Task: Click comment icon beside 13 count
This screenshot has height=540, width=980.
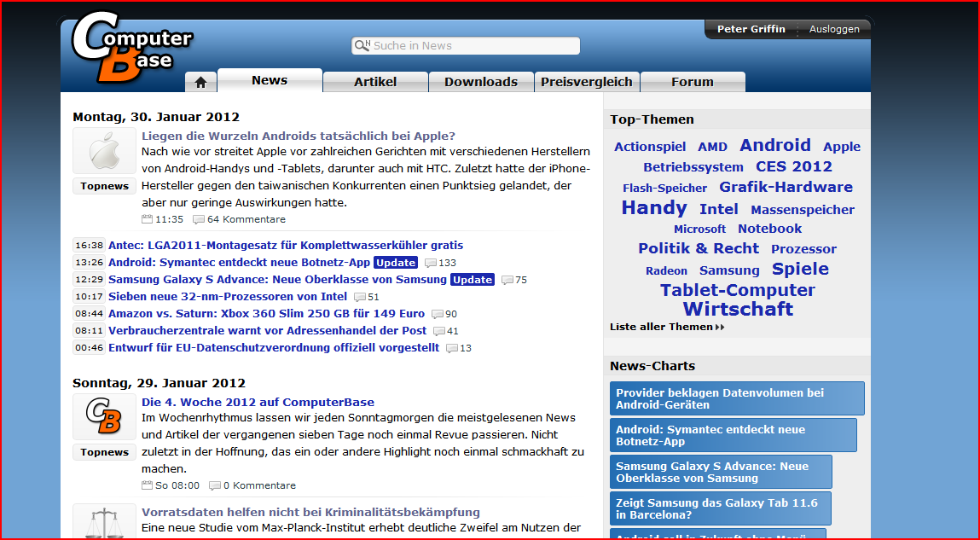Action: [x=452, y=348]
